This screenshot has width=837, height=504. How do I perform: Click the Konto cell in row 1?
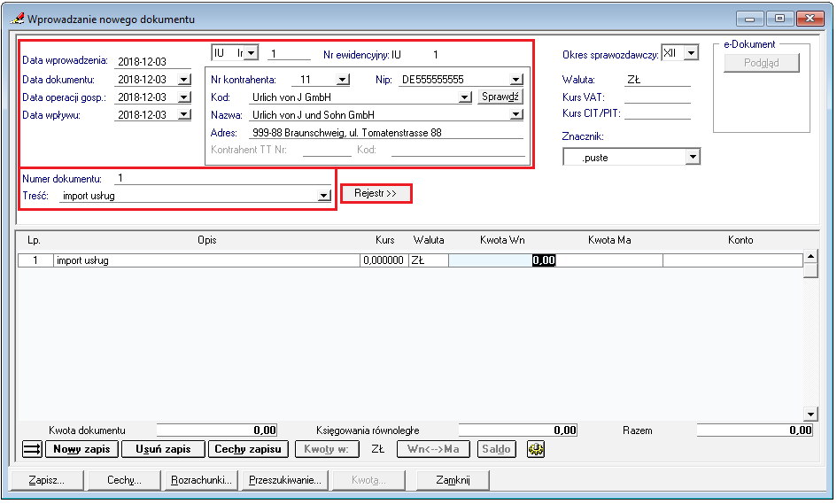(732, 260)
